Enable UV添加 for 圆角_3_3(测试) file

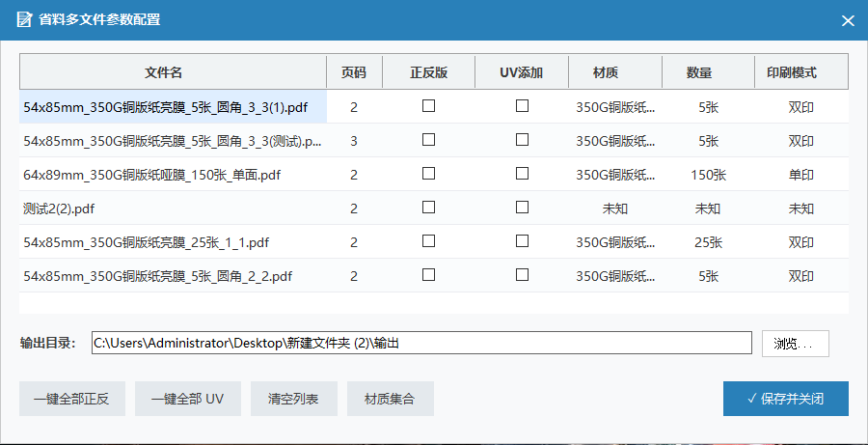pos(522,140)
